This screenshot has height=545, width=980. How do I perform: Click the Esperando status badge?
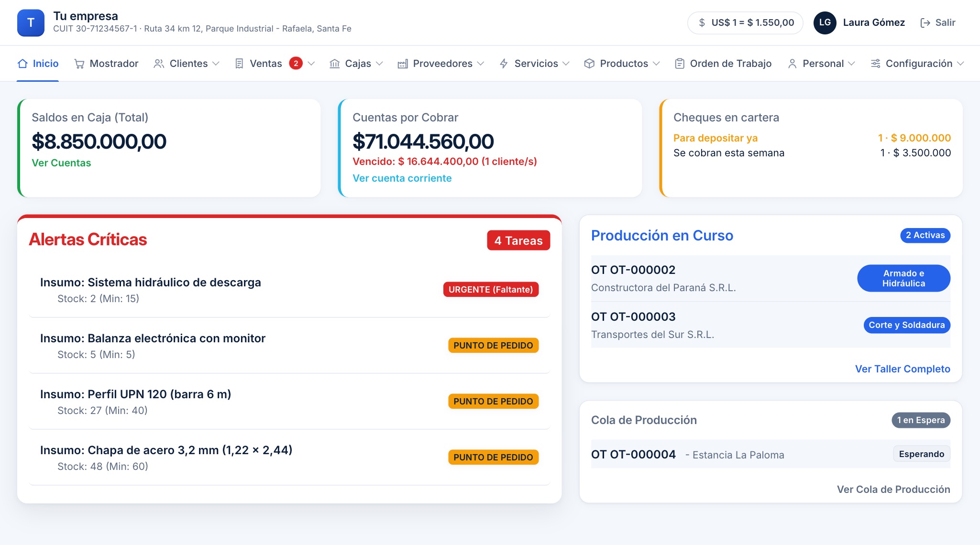pyautogui.click(x=922, y=454)
